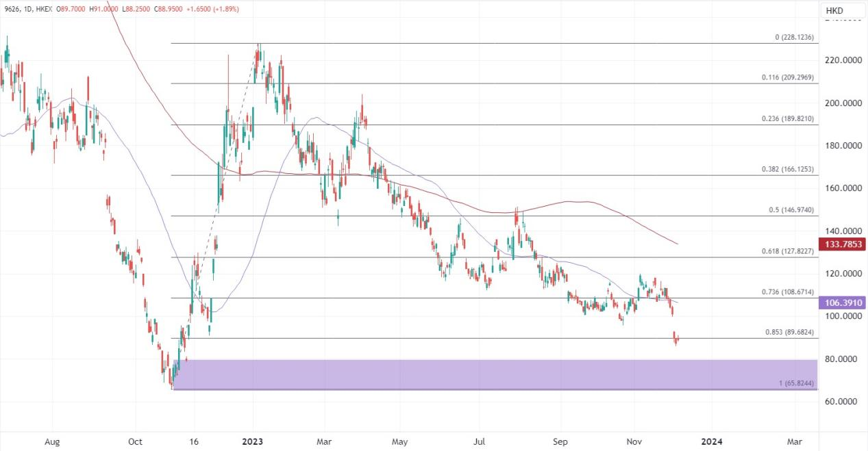This screenshot has width=868, height=451.
Task: Select the 0.853 (89.6824) retracement label
Action: tap(789, 333)
